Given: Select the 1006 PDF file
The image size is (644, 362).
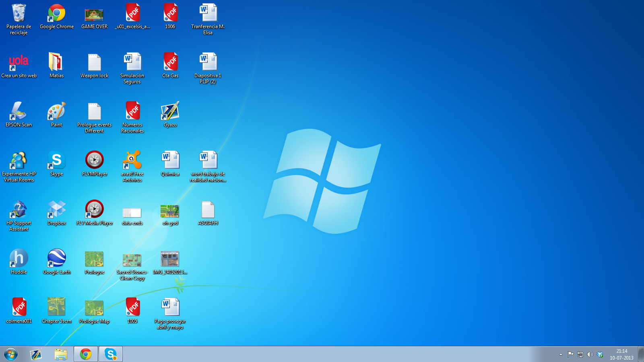Looking at the screenshot, I should pos(170,17).
